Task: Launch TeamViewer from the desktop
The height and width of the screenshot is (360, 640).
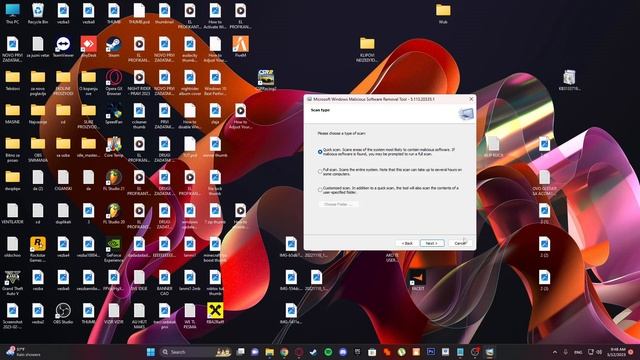Action: pos(63,47)
